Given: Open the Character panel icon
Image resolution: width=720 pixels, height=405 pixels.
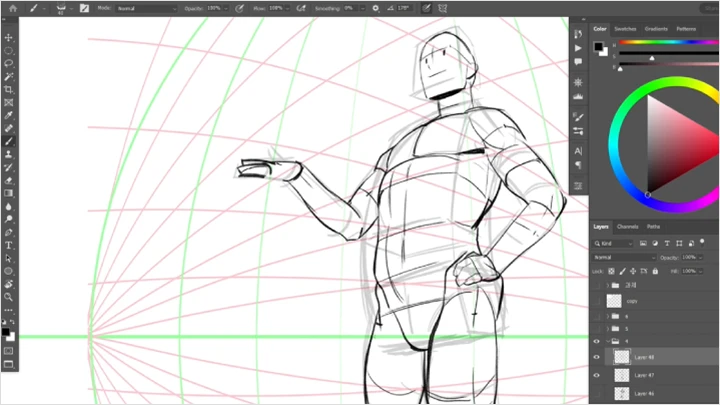Looking at the screenshot, I should click(x=578, y=151).
